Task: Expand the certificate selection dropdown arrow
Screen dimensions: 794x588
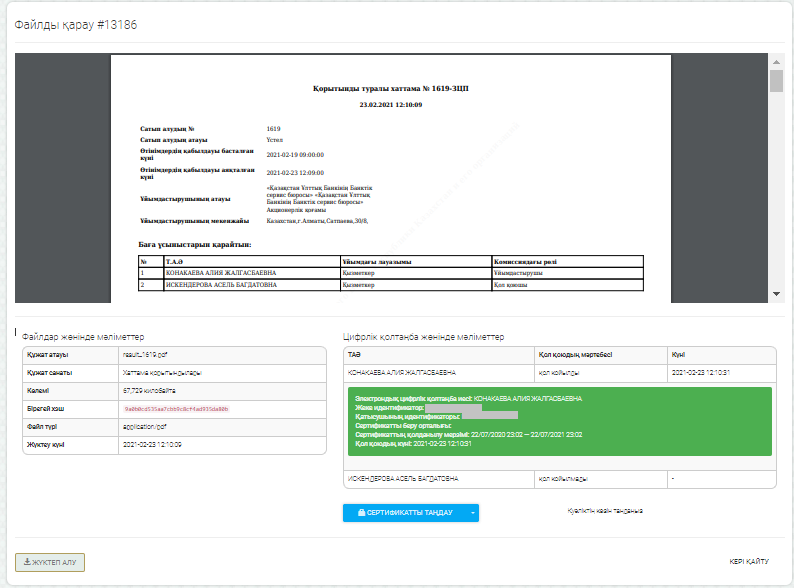Action: point(474,512)
